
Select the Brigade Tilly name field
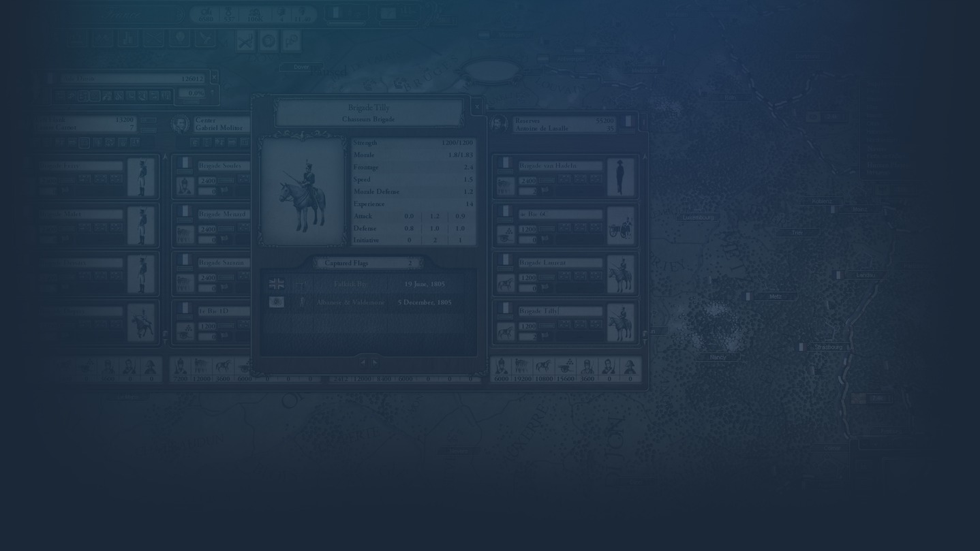coord(559,311)
